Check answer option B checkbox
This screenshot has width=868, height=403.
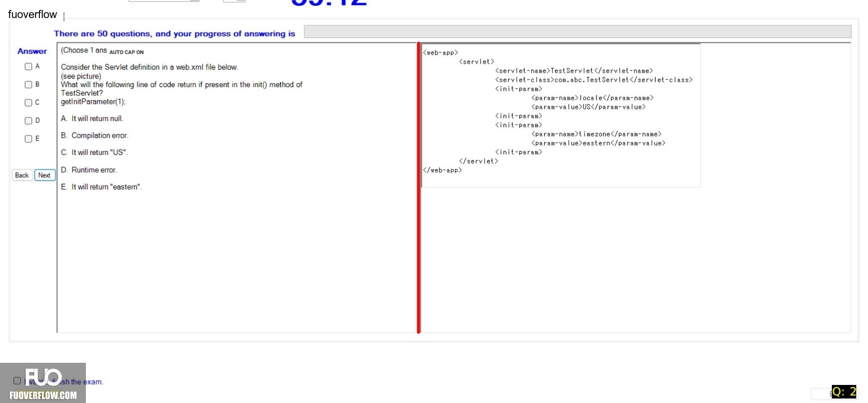coord(28,84)
